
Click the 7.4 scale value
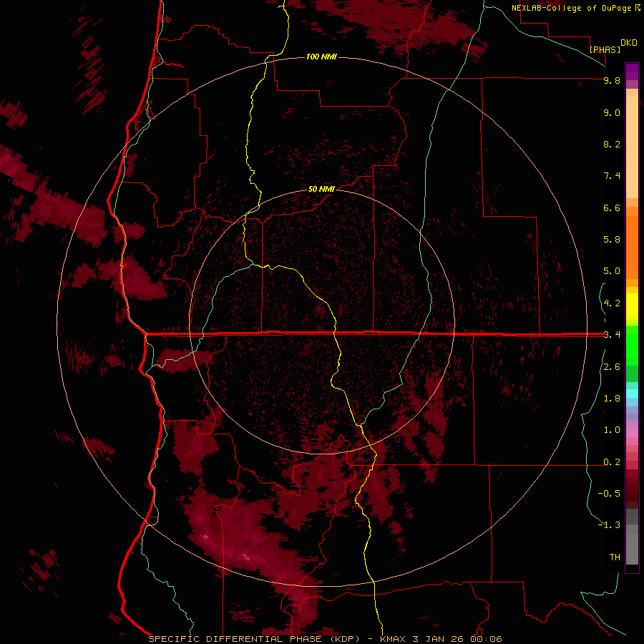click(x=612, y=176)
